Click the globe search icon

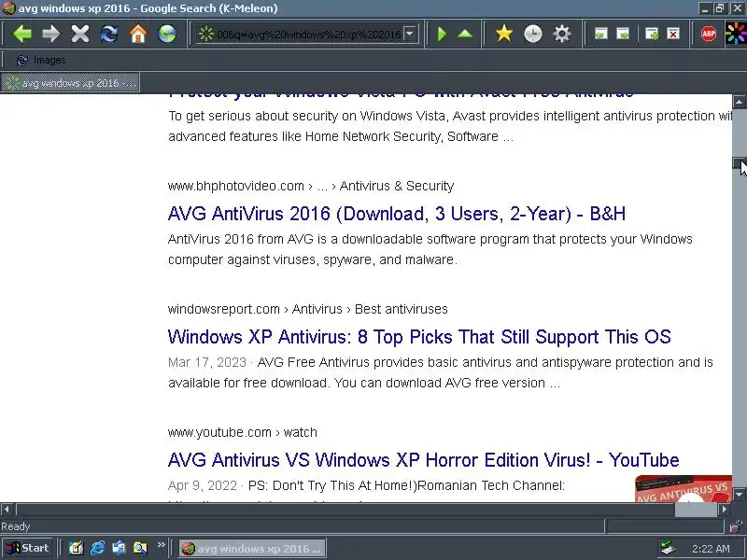[167, 34]
